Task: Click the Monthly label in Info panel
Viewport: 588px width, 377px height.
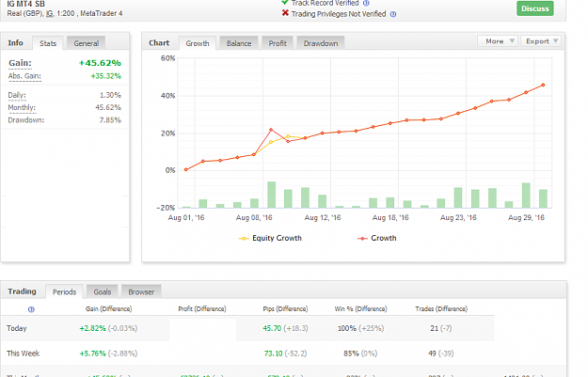Action: coord(22,107)
